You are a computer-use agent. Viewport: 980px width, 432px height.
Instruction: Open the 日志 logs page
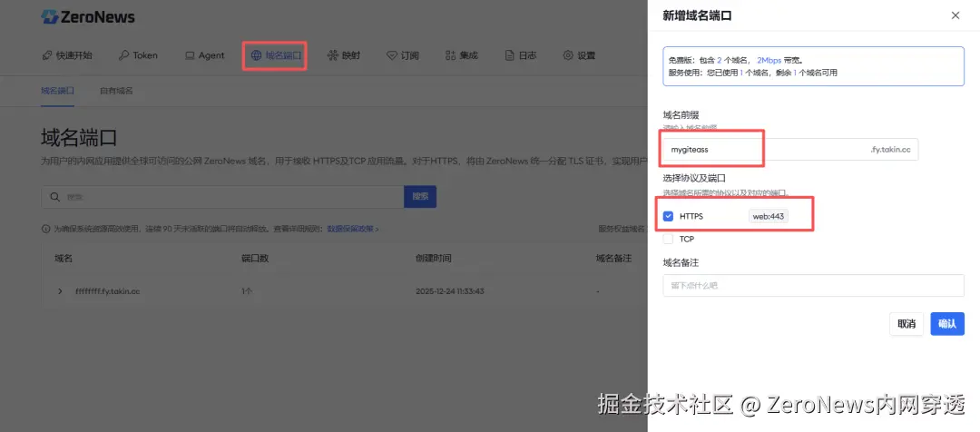click(x=521, y=55)
